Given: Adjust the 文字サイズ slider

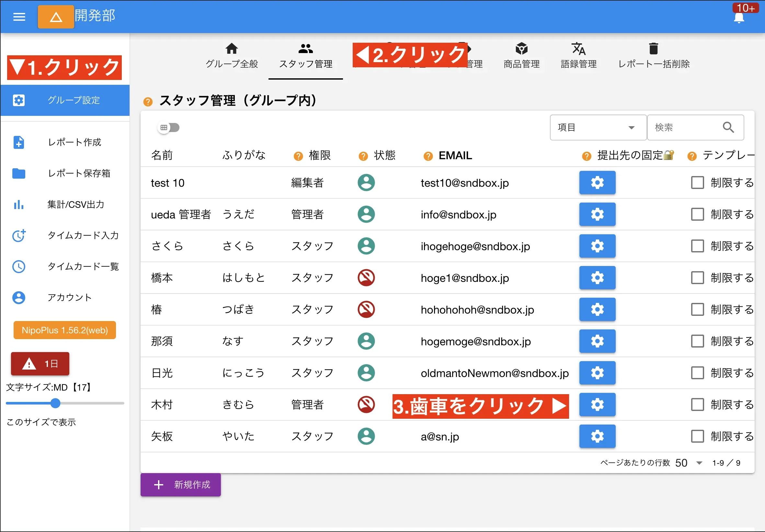Looking at the screenshot, I should pyautogui.click(x=56, y=404).
